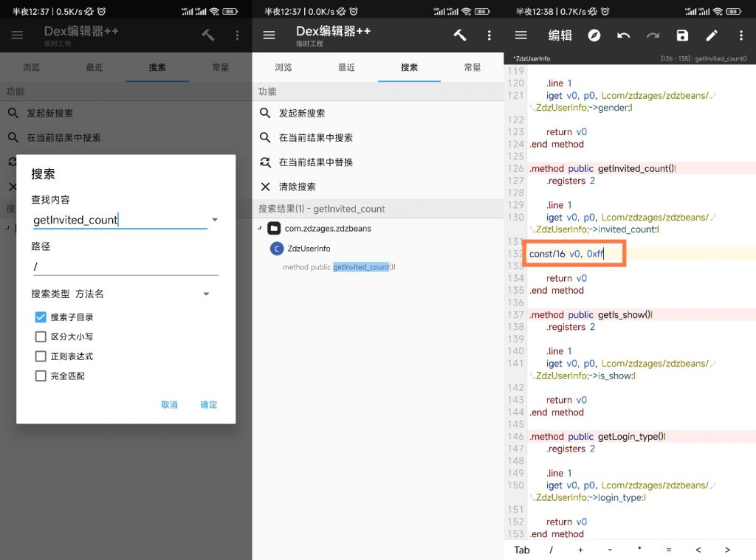Image resolution: width=756 pixels, height=560 pixels.
Task: Confirm the search with 确定
Action: click(x=207, y=404)
